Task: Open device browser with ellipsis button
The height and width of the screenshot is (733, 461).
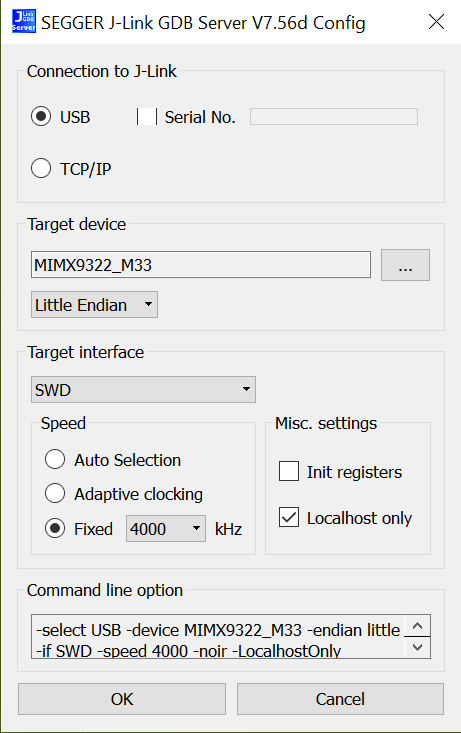Action: point(405,265)
